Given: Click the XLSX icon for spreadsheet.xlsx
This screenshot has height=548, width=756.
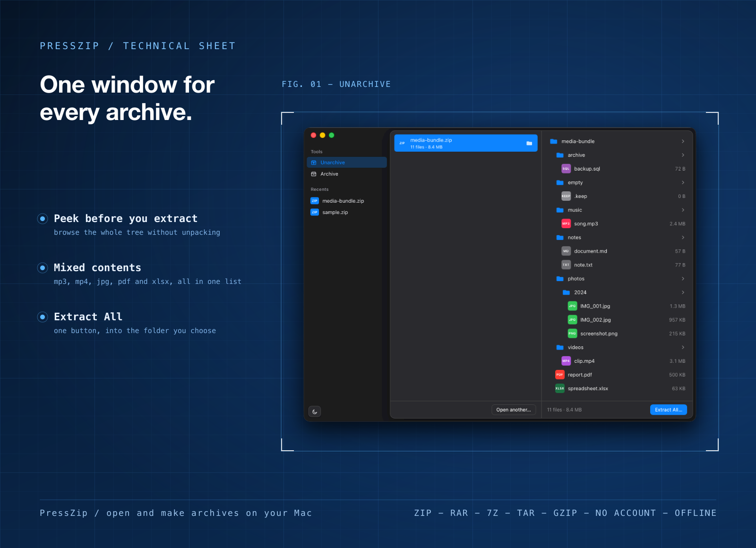Looking at the screenshot, I should tap(560, 388).
